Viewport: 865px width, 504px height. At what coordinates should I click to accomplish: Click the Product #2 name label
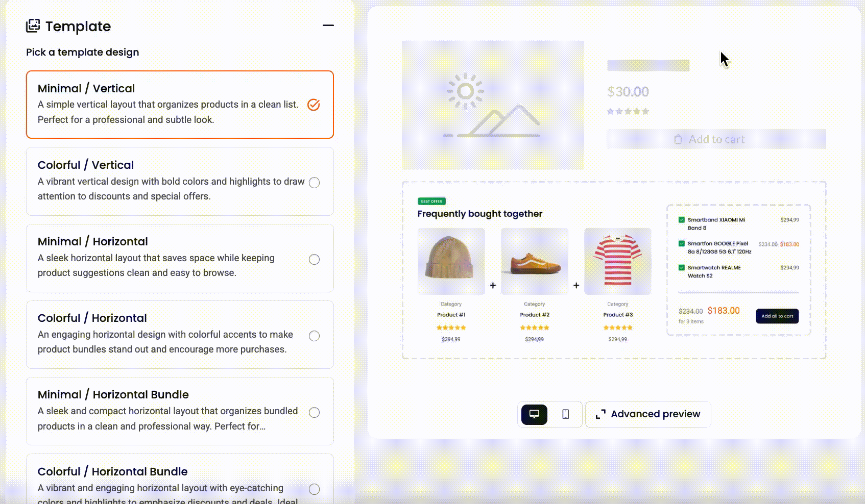point(534,315)
